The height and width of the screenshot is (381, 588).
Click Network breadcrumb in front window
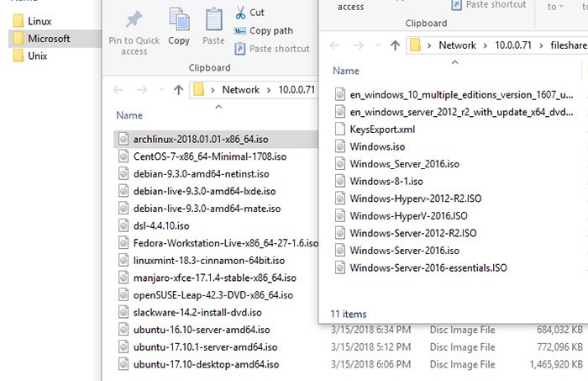[458, 45]
